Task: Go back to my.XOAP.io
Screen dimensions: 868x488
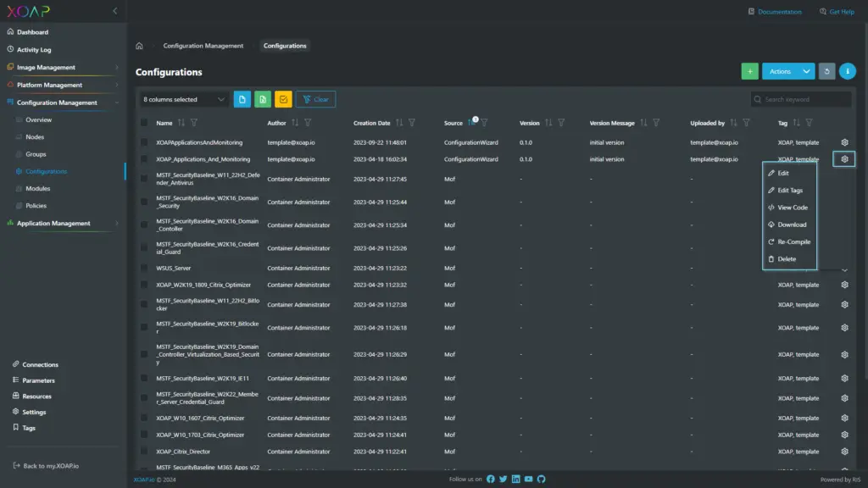Action: pos(46,466)
